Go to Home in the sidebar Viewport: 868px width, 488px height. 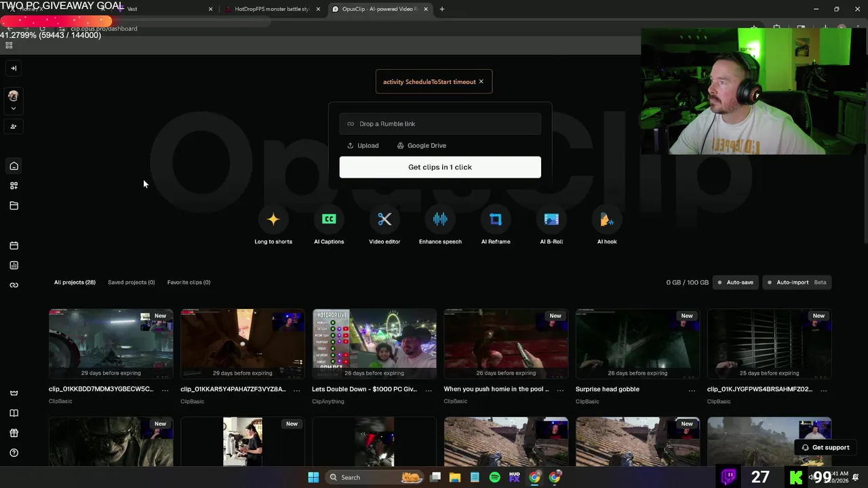click(14, 166)
